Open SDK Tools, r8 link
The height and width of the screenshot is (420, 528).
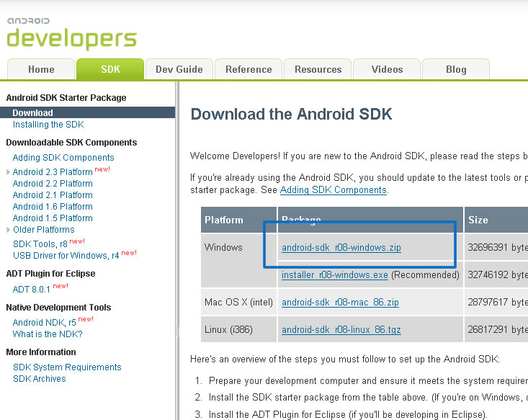(40, 243)
